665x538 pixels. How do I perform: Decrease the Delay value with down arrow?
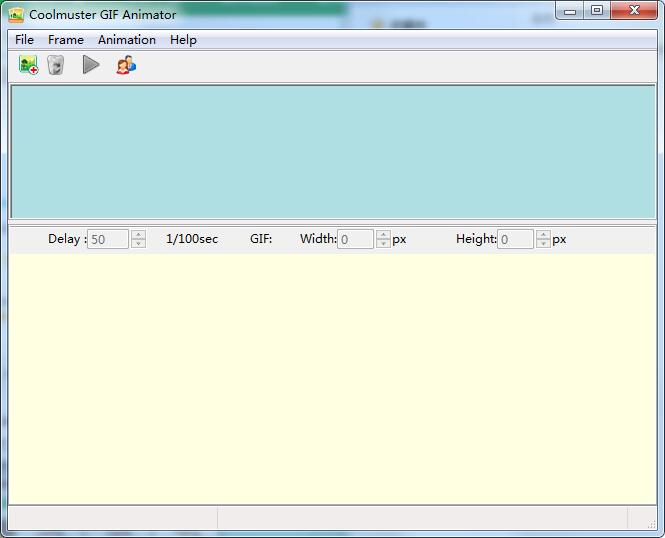pyautogui.click(x=138, y=244)
